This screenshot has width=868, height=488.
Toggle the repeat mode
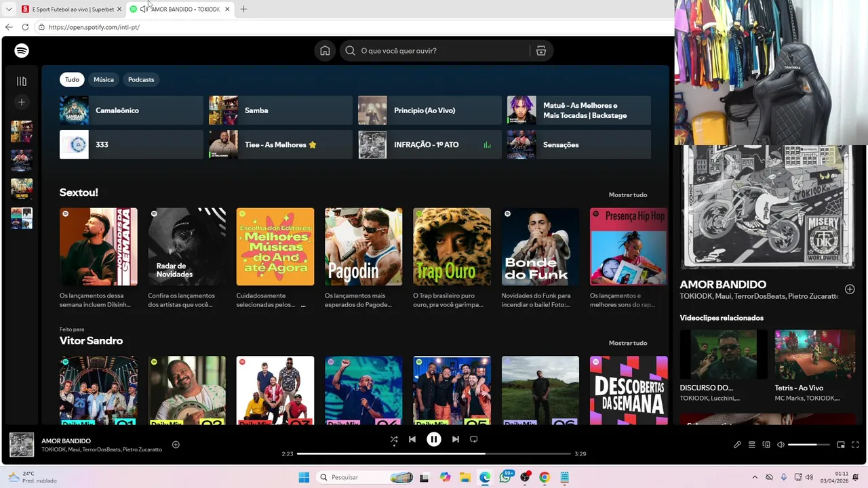click(x=474, y=439)
